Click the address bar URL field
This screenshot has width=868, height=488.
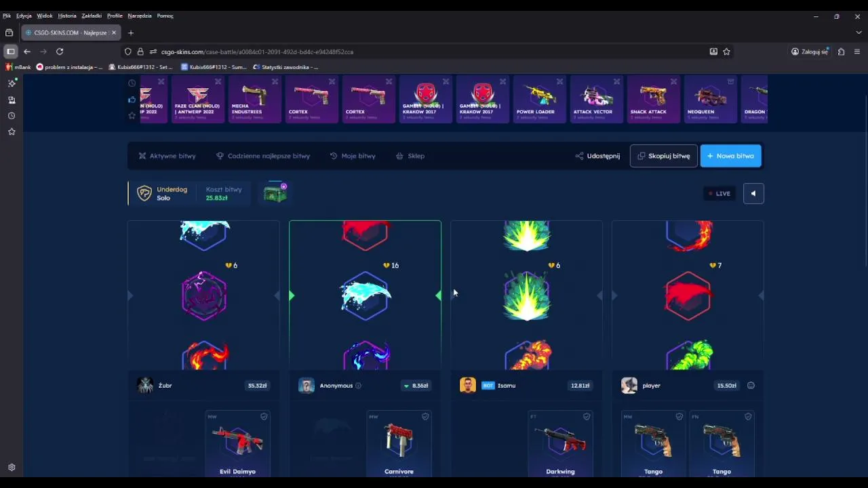click(427, 52)
